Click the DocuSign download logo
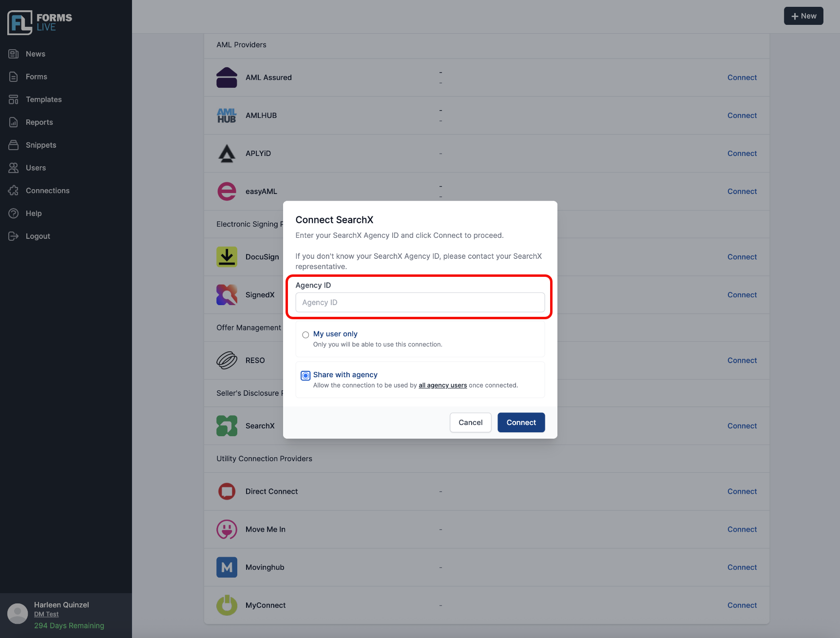 point(227,257)
